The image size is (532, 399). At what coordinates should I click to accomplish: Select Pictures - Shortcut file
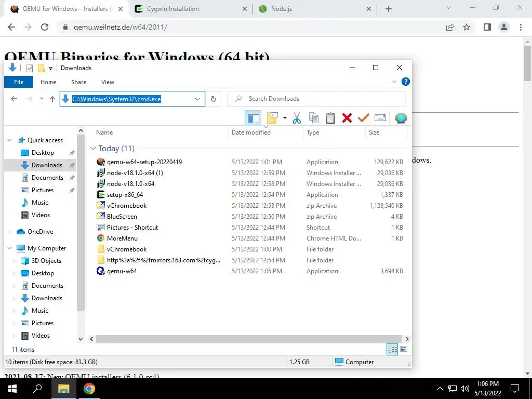tap(132, 228)
